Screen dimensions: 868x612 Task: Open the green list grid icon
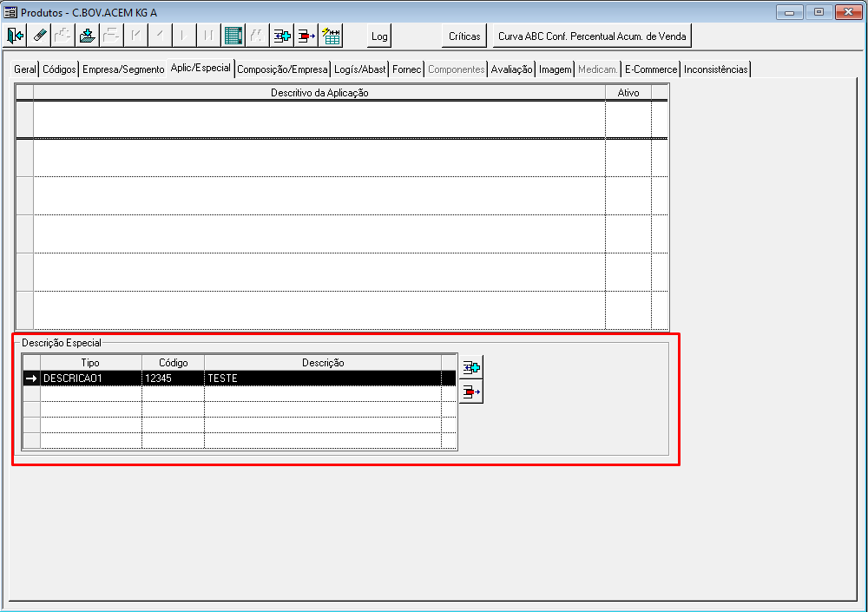(x=233, y=36)
